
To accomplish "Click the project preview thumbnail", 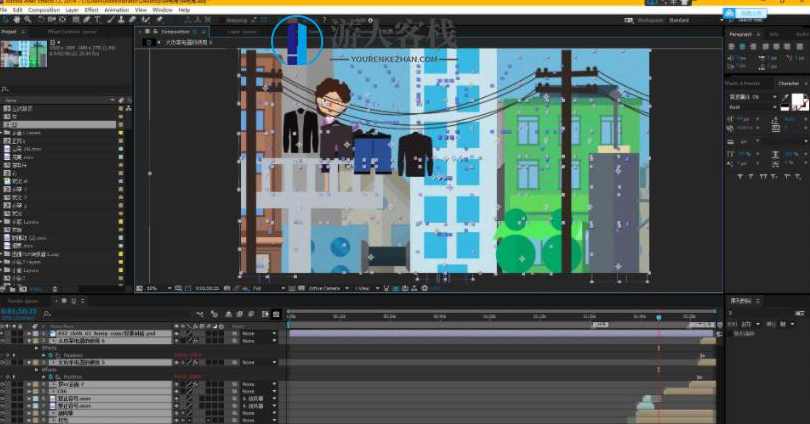I will (x=22, y=53).
